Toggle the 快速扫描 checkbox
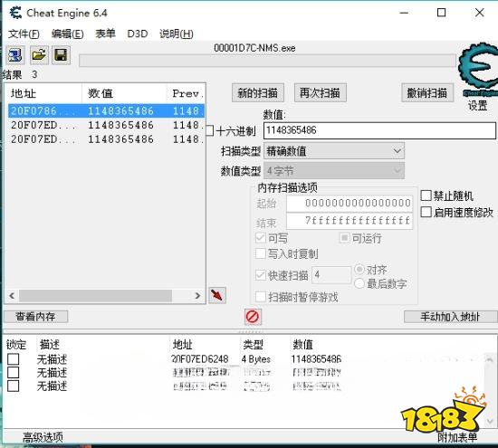This screenshot has height=448, width=498. click(261, 275)
